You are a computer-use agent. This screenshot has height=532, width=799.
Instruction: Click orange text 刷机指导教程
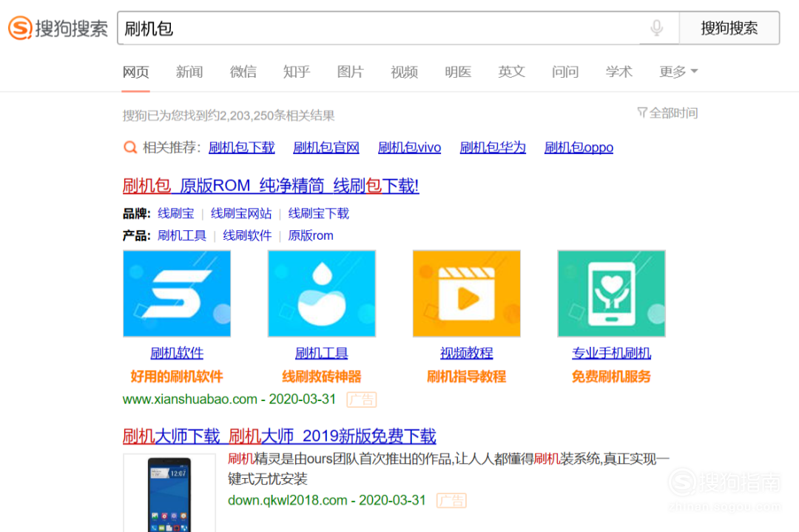[466, 377]
